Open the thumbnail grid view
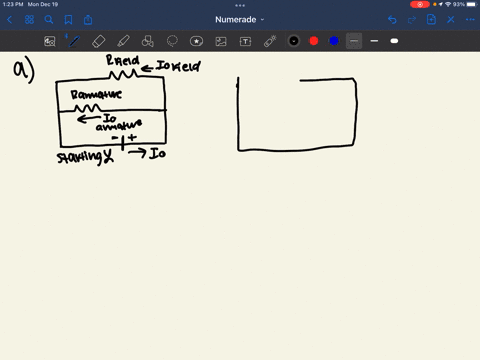This screenshot has width=480, height=360. (29, 20)
